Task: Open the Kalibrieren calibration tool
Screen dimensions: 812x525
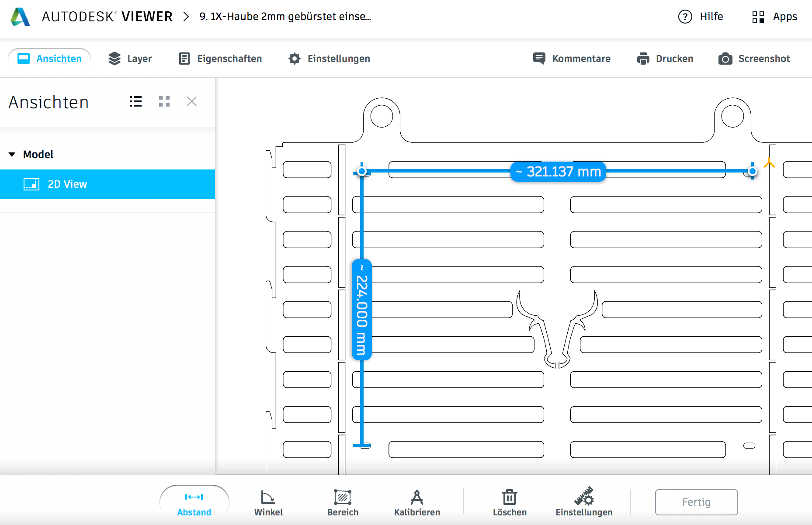Action: point(417,502)
